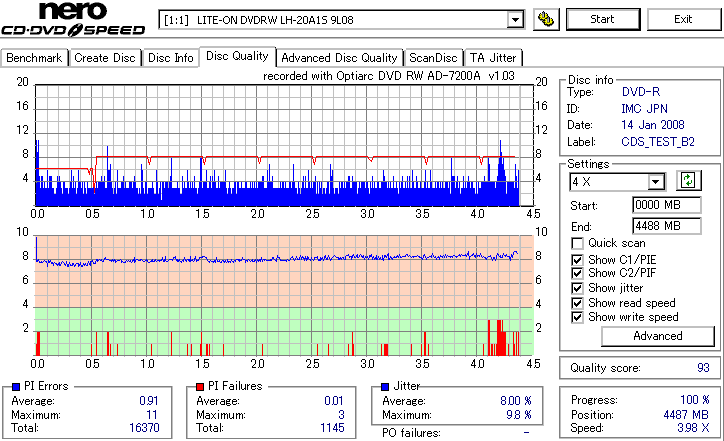The image size is (724, 441).
Task: Switch to the Benchmark tab
Action: pos(34,58)
